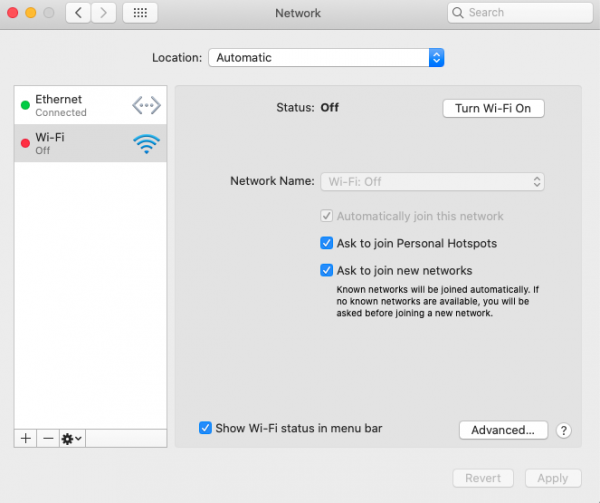Click the Network Name: label
This screenshot has height=503, width=600.
[272, 181]
